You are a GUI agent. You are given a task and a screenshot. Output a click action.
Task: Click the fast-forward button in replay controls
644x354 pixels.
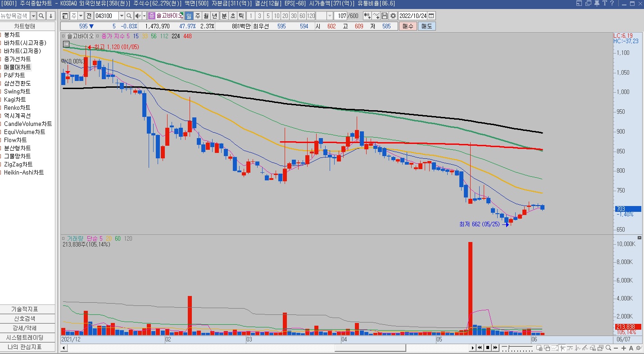495,348
